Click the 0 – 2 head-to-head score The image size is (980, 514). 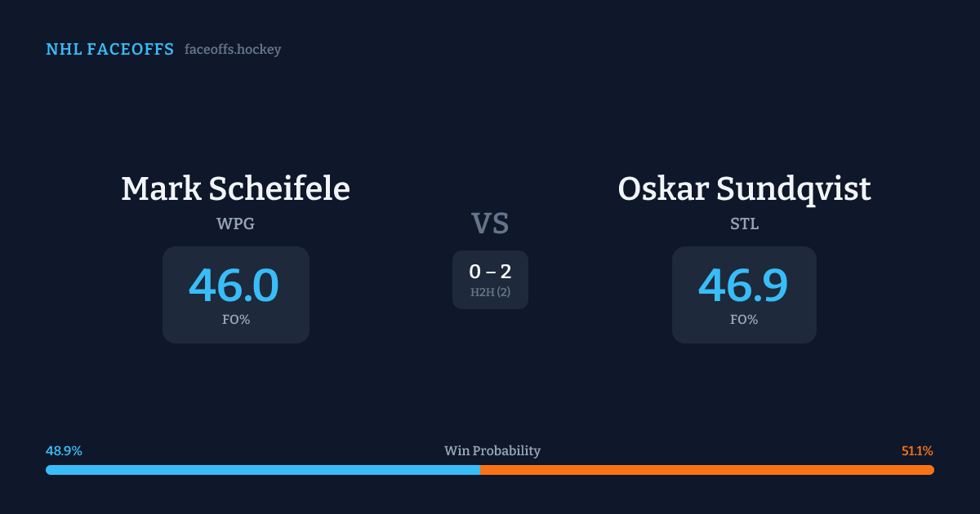[x=490, y=272]
